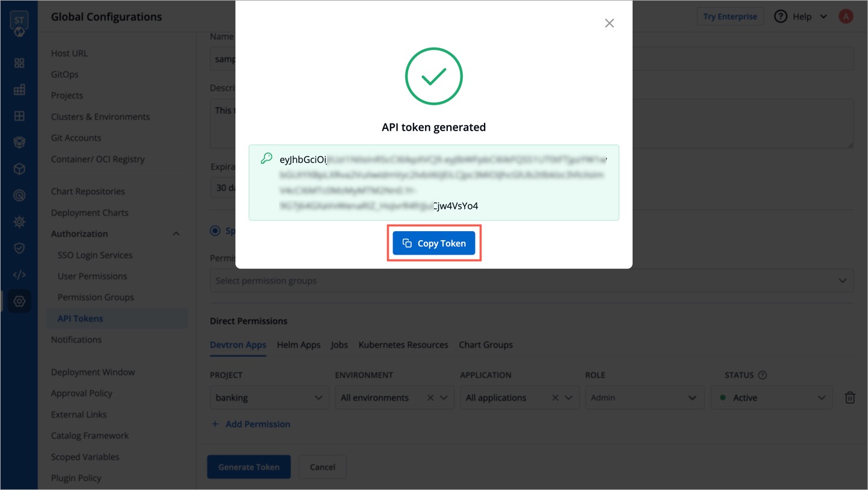The width and height of the screenshot is (868, 490).
Task: Select the Specific permissions radio button
Action: 215,231
